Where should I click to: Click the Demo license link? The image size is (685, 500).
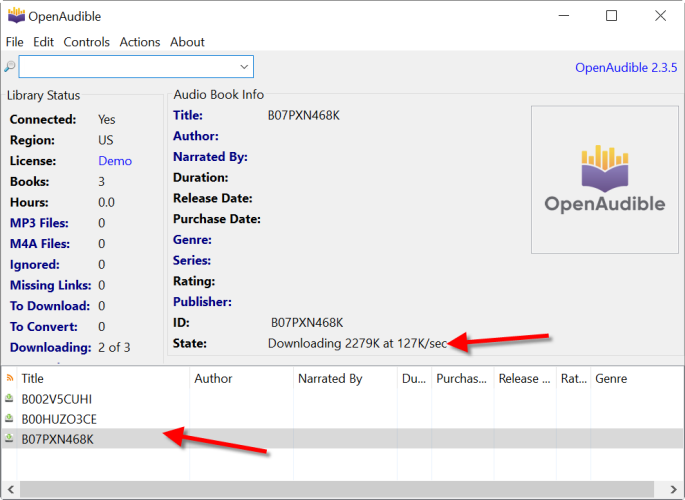(115, 161)
